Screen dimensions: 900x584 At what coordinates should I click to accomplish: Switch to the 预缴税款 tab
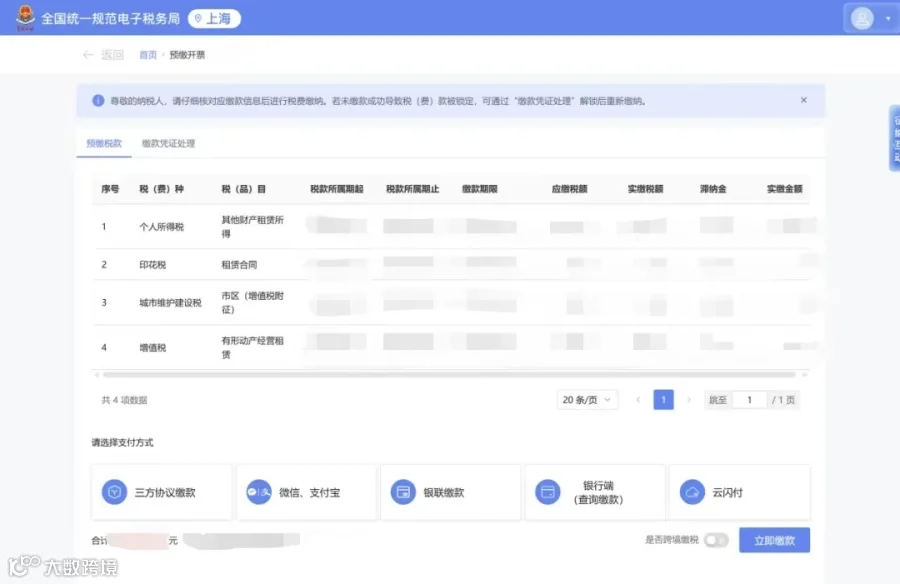click(104, 143)
